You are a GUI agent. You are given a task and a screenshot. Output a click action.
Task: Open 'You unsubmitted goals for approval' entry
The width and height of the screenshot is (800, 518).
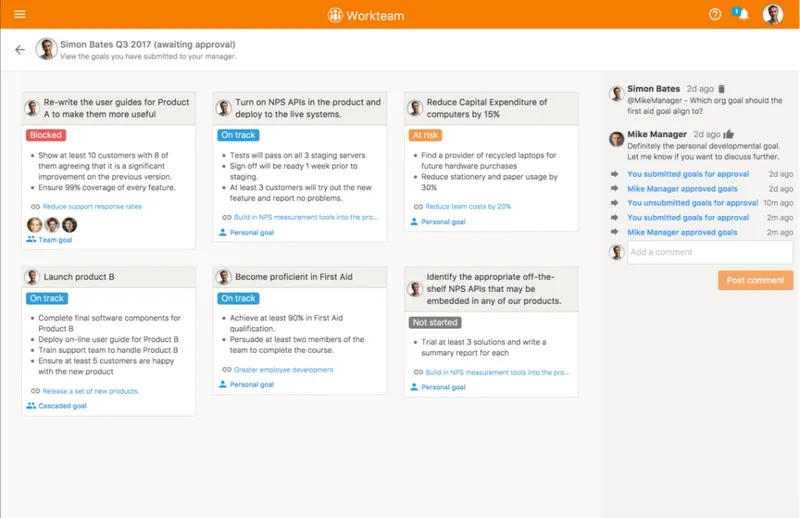point(692,203)
